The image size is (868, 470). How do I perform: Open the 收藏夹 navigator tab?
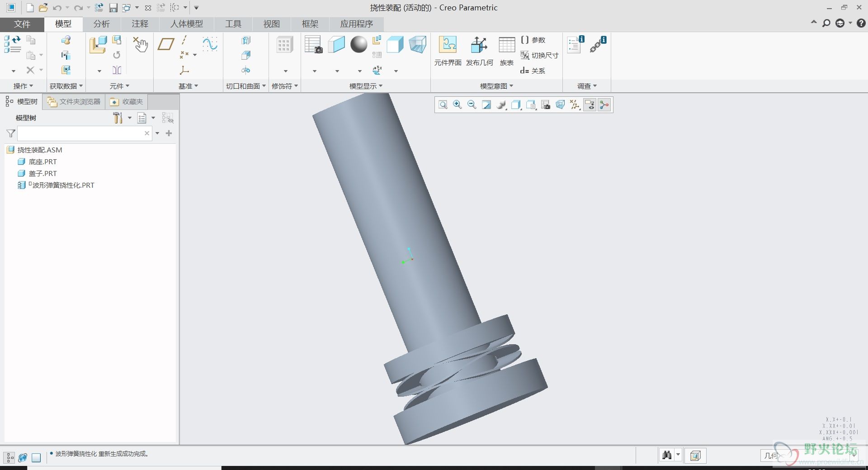(127, 102)
